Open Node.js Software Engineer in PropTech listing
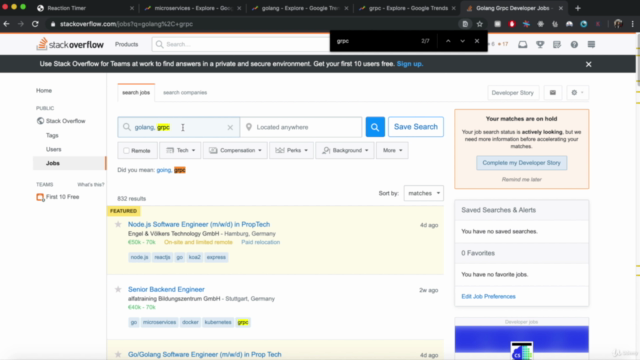Viewport: 640px width, 360px height. click(x=199, y=224)
